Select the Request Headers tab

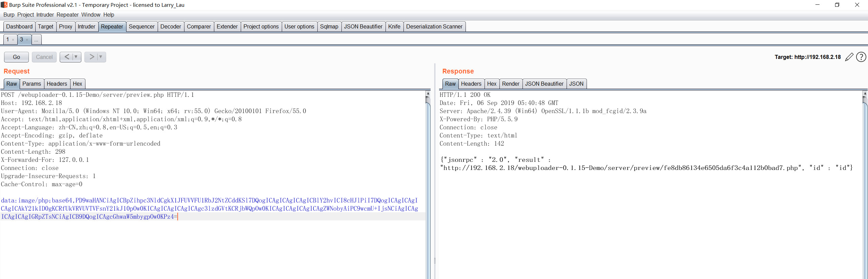57,84
